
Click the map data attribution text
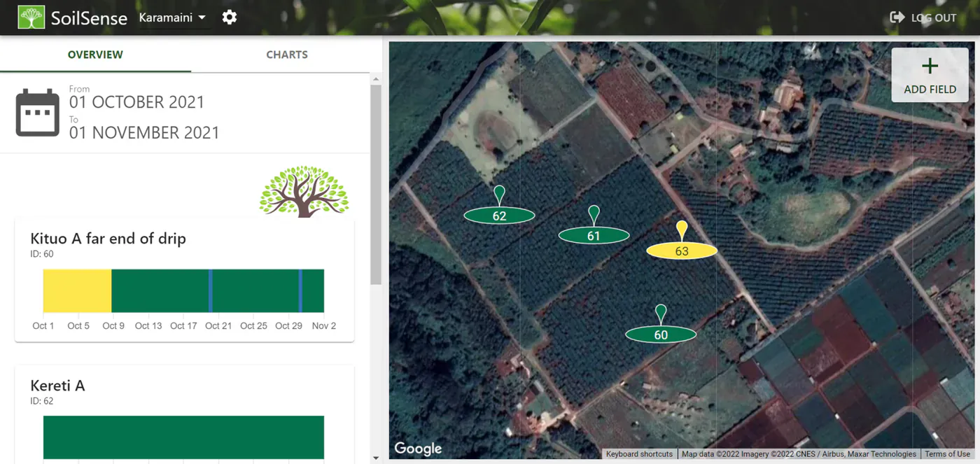click(x=799, y=454)
